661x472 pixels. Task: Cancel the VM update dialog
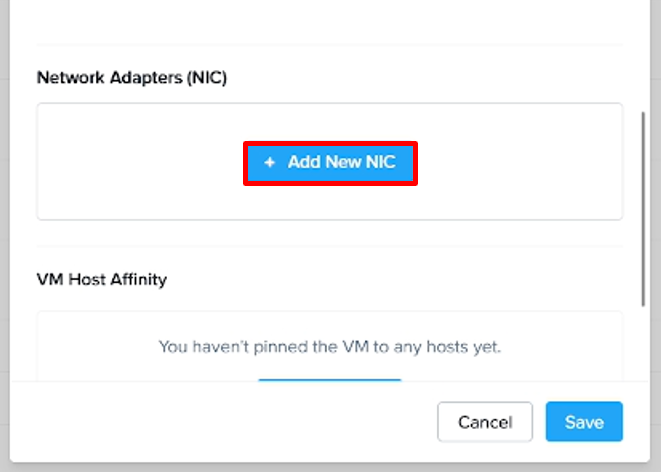click(485, 422)
